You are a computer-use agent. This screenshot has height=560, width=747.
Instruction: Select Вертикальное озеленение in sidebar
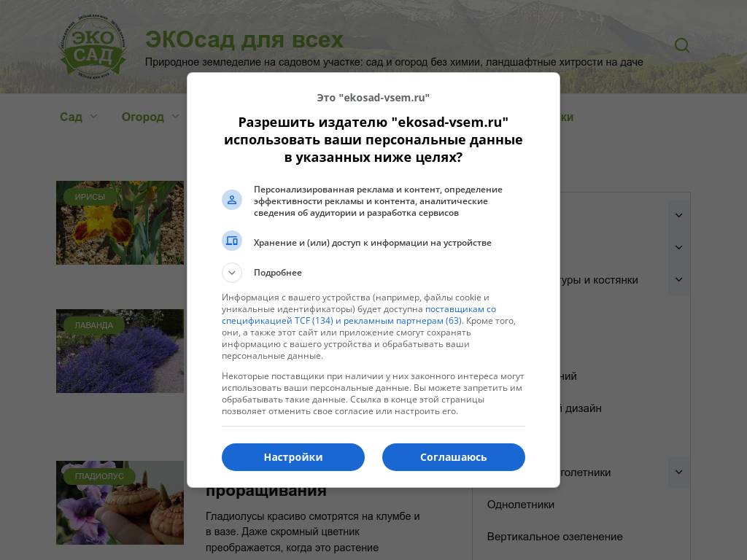point(554,537)
